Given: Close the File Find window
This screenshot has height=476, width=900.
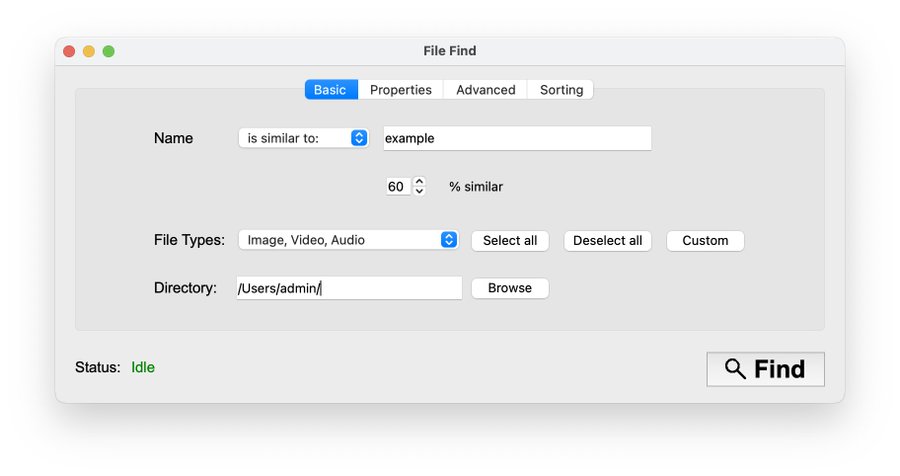Looking at the screenshot, I should click(69, 51).
